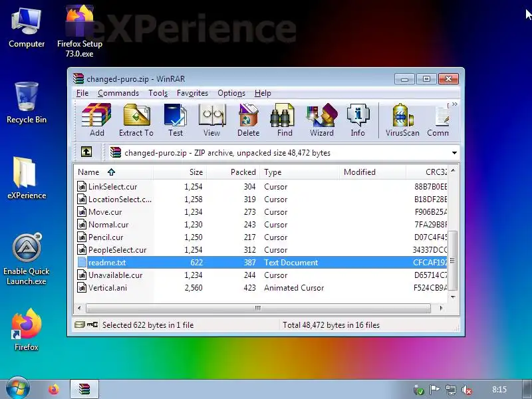Select Unavailable.cur file
Viewport: 532px width, 399px height.
pos(261,275)
